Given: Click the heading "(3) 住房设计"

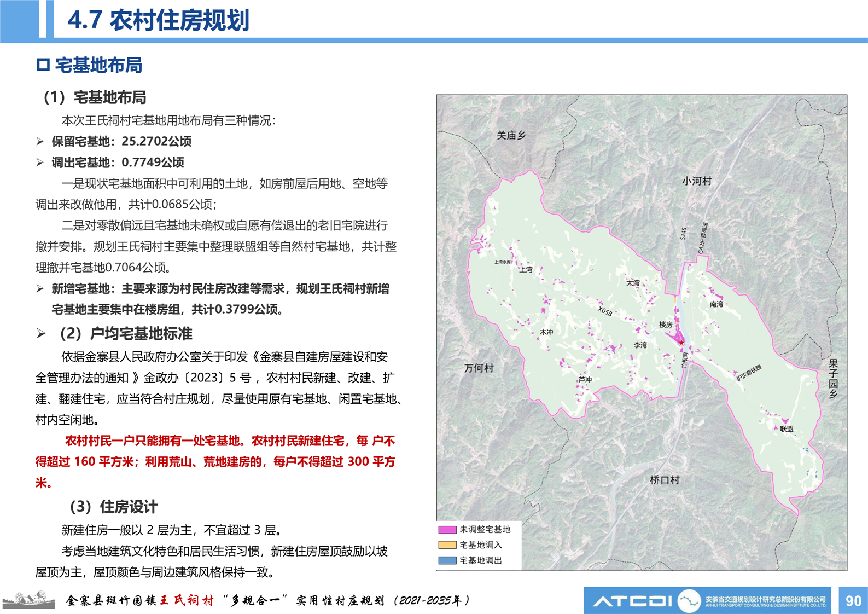Looking at the screenshot, I should [x=113, y=507].
